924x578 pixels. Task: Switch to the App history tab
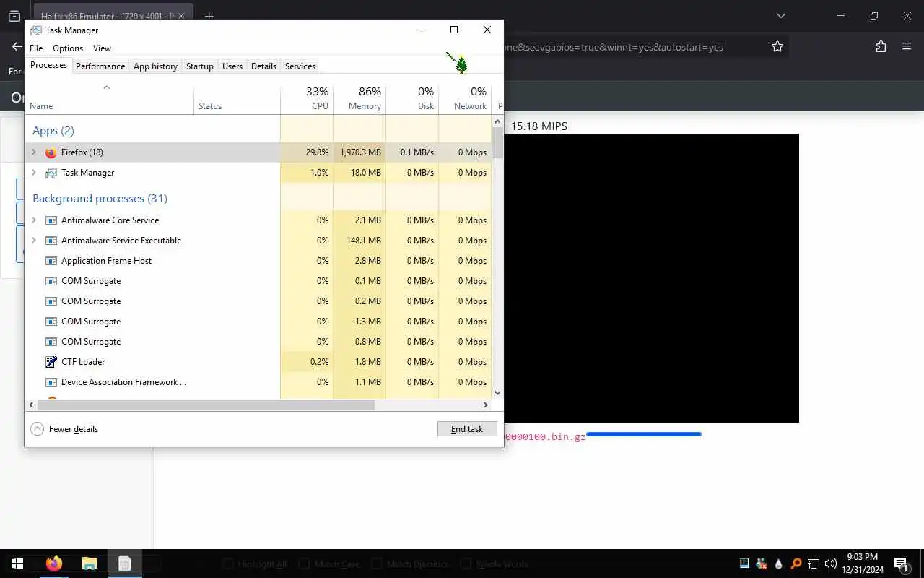[155, 66]
